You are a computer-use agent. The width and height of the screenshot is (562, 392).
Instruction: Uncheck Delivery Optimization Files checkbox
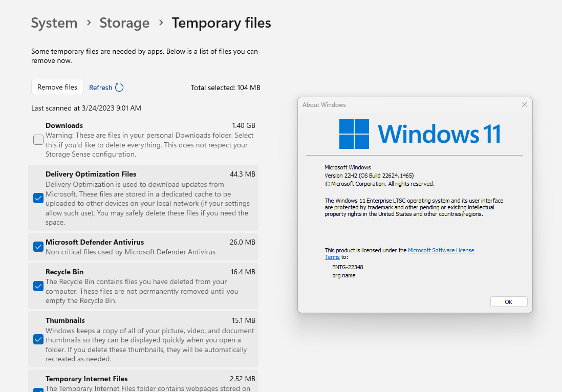(38, 198)
